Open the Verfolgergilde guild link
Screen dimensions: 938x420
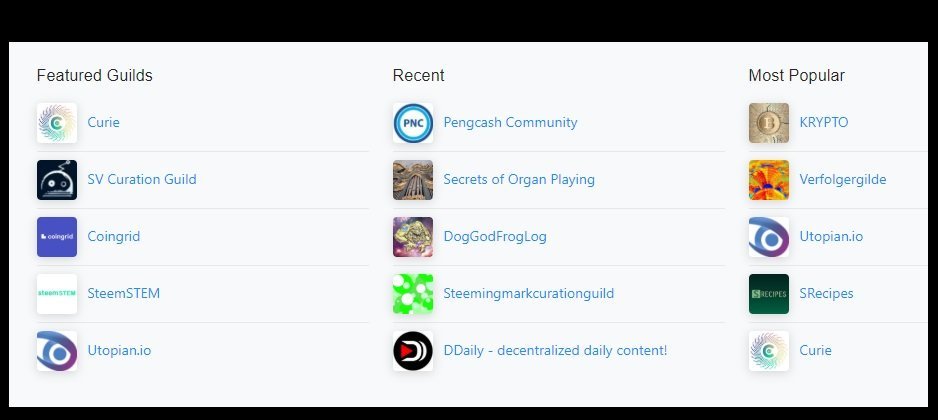pyautogui.click(x=843, y=179)
